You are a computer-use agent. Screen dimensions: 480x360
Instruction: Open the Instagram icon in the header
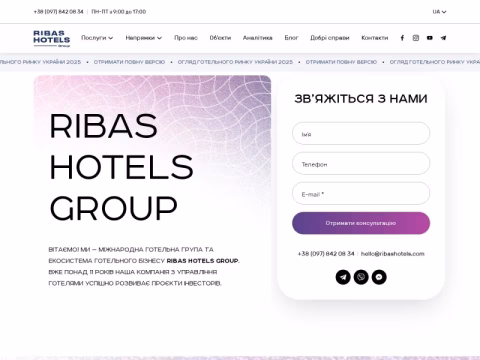[416, 38]
